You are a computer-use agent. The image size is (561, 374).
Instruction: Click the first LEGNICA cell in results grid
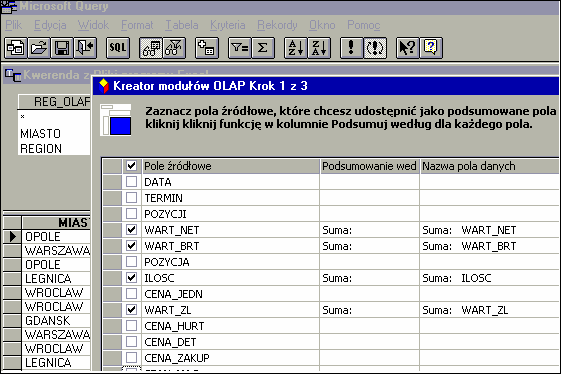pos(56,278)
